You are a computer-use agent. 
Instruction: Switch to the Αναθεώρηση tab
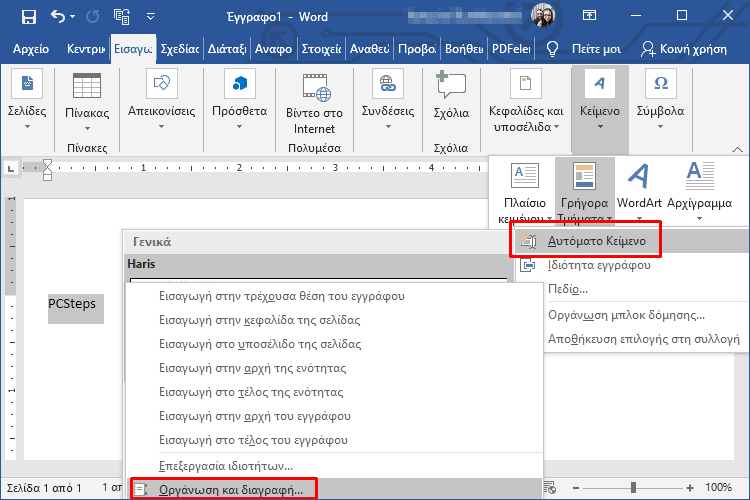pyautogui.click(x=369, y=49)
